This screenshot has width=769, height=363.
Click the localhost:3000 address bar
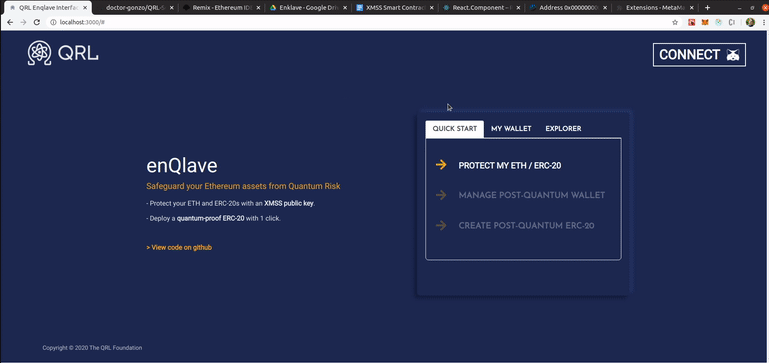click(x=358, y=23)
